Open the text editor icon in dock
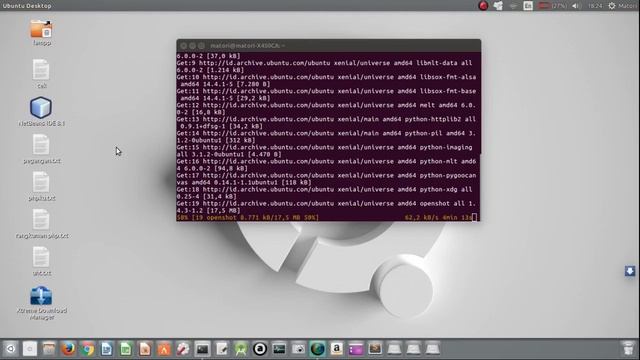Screen dimensions: 640x360 [x=222, y=349]
